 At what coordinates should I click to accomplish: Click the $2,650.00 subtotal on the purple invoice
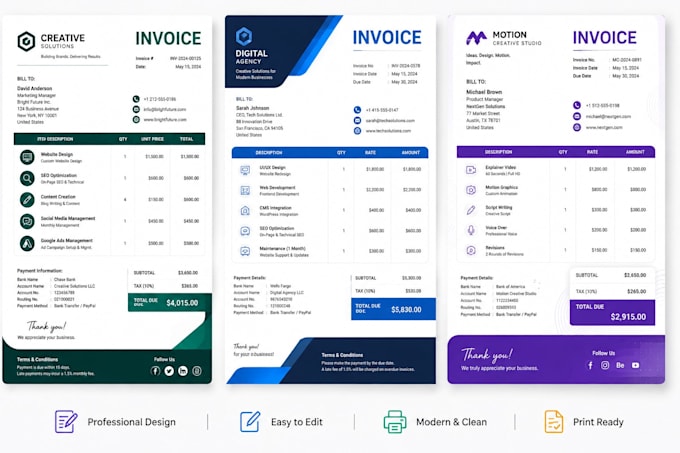coord(635,275)
